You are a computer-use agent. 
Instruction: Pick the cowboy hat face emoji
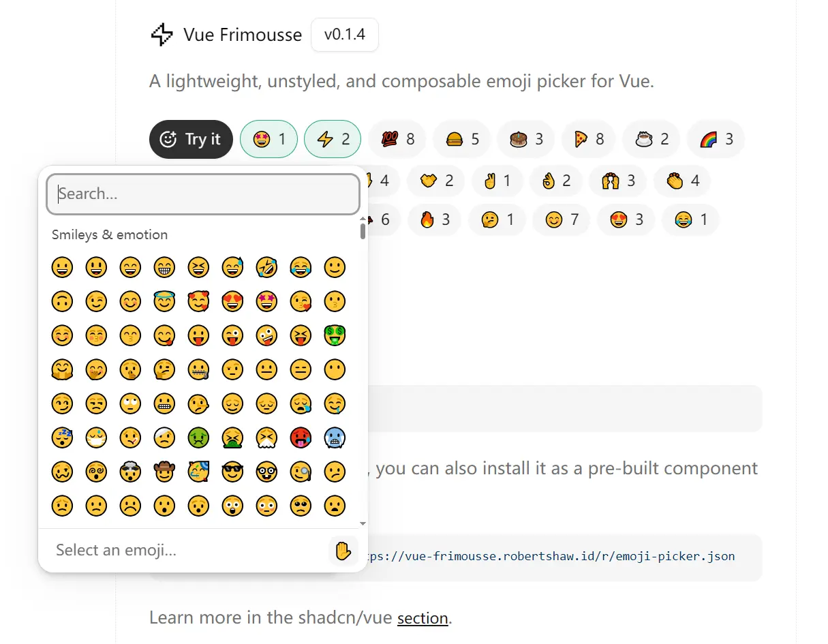click(164, 472)
